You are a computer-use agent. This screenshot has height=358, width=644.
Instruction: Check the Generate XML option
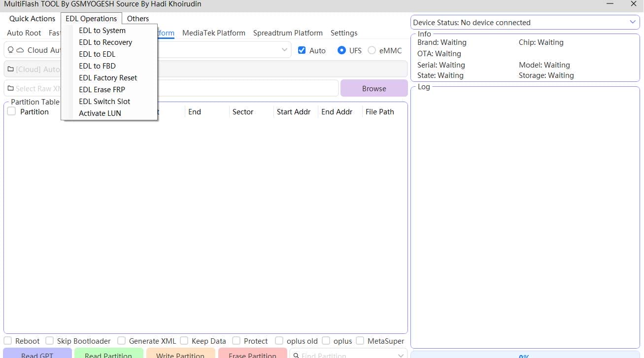121,340
